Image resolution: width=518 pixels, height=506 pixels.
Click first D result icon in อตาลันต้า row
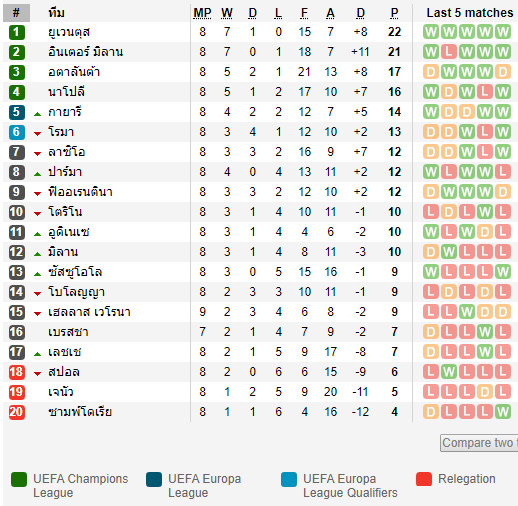(431, 72)
